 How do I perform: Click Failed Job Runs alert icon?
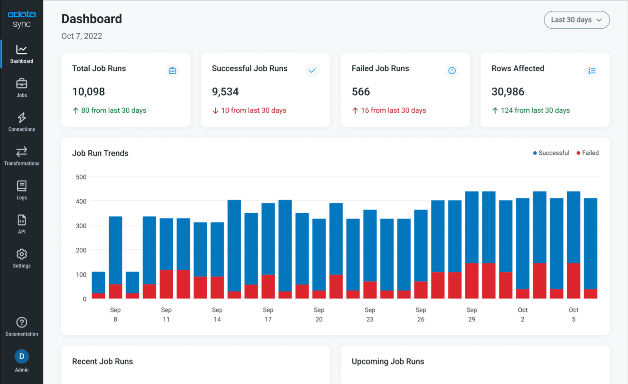pyautogui.click(x=452, y=71)
